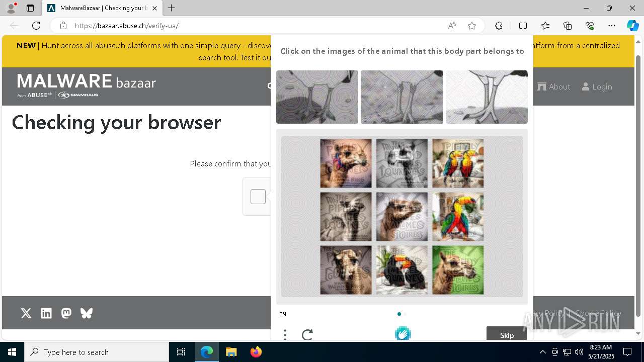
Task: View site information lock icon
Action: point(63,26)
